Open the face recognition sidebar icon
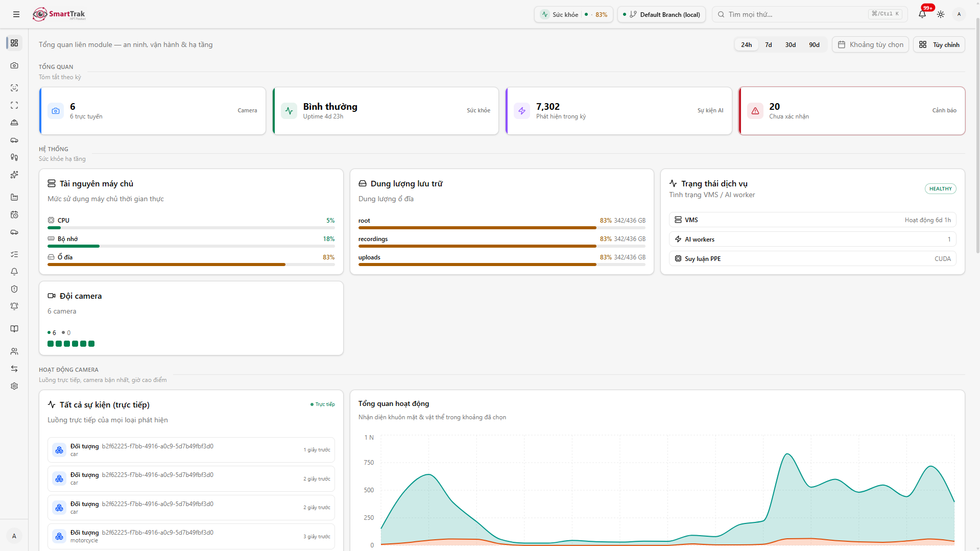The height and width of the screenshot is (551, 980). click(x=14, y=88)
